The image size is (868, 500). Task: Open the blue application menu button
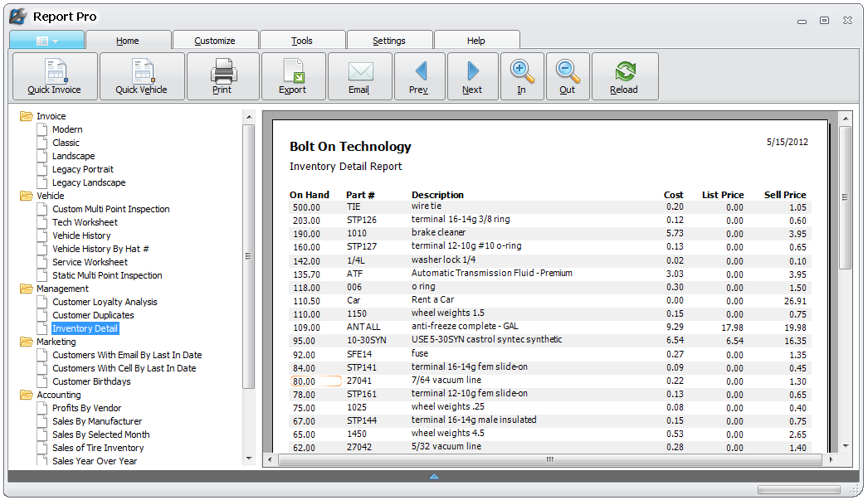47,41
